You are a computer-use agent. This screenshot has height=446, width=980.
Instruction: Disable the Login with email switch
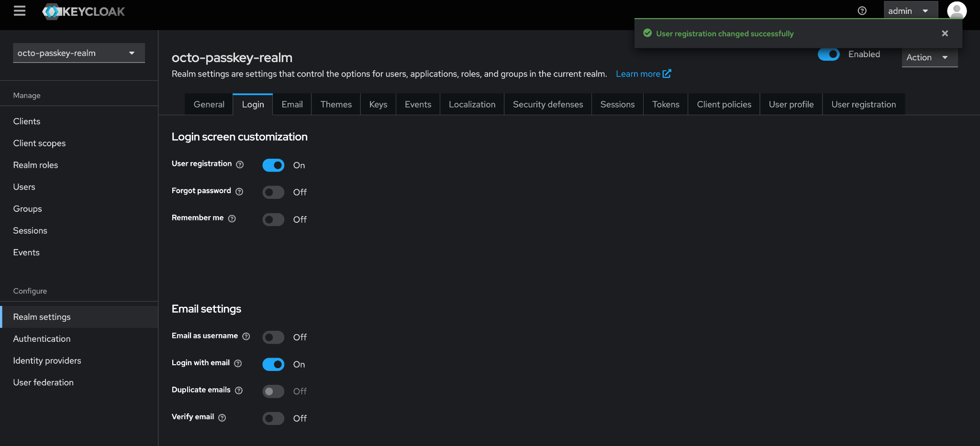click(x=273, y=364)
